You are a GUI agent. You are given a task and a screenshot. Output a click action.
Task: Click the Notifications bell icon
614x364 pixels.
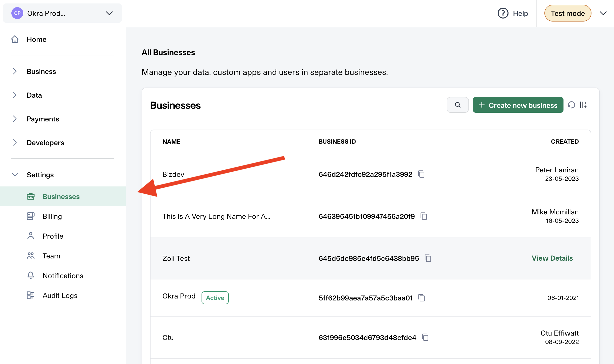pos(31,275)
